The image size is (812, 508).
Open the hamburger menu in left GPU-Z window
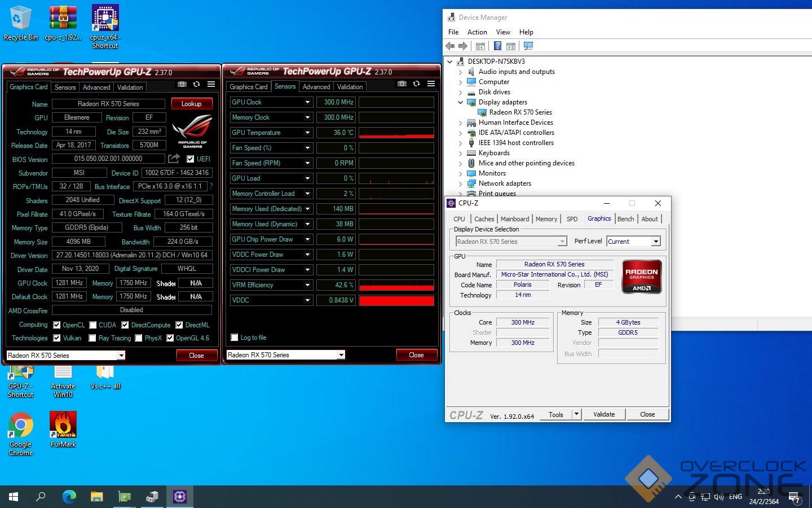[x=211, y=85]
